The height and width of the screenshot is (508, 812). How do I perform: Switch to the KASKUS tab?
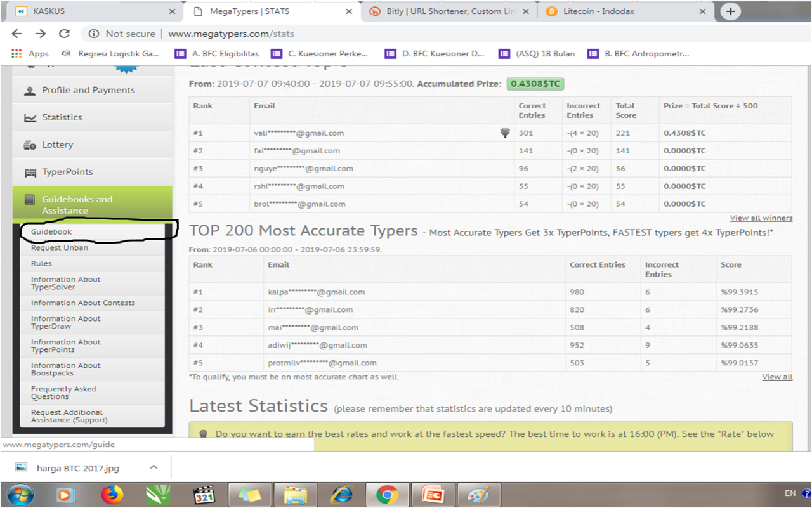click(x=95, y=11)
